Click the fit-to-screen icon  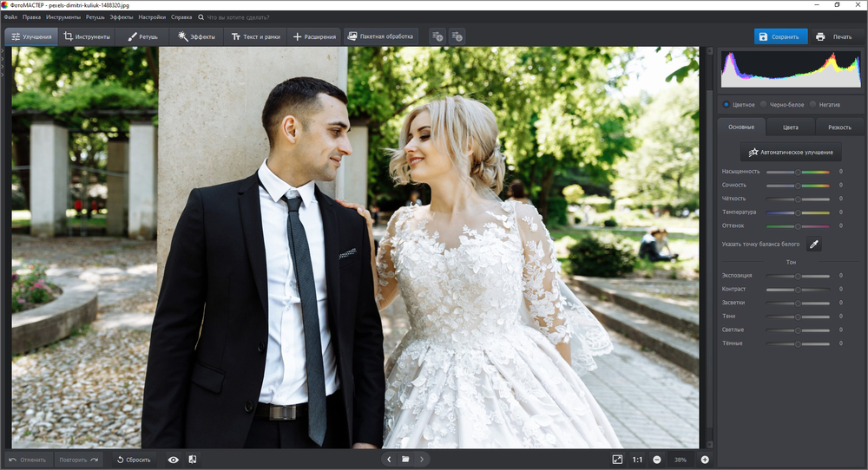coord(617,460)
